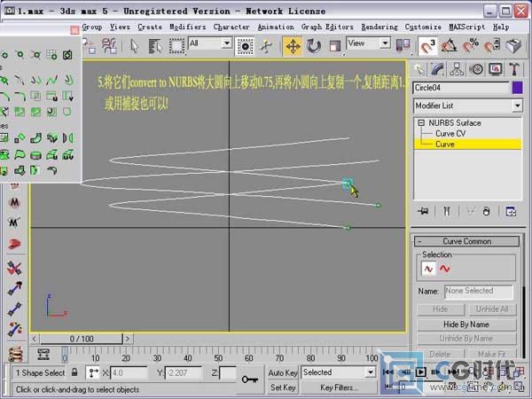
Task: Select the Scale transform tool
Action: 334,46
